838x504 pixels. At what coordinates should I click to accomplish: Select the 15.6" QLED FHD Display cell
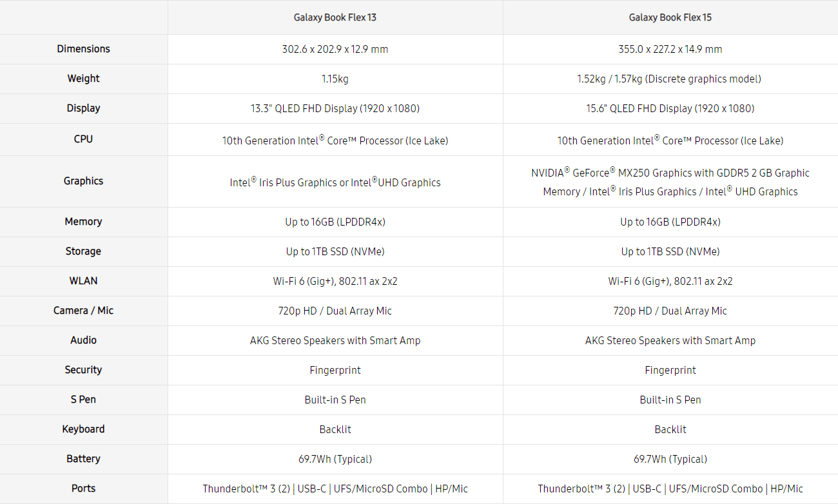(x=670, y=108)
